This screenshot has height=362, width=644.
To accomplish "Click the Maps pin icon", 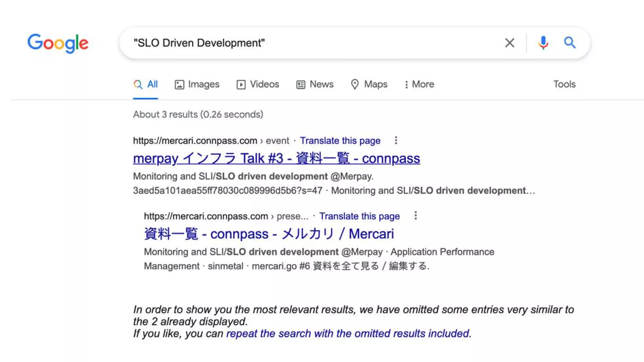I will (x=355, y=84).
